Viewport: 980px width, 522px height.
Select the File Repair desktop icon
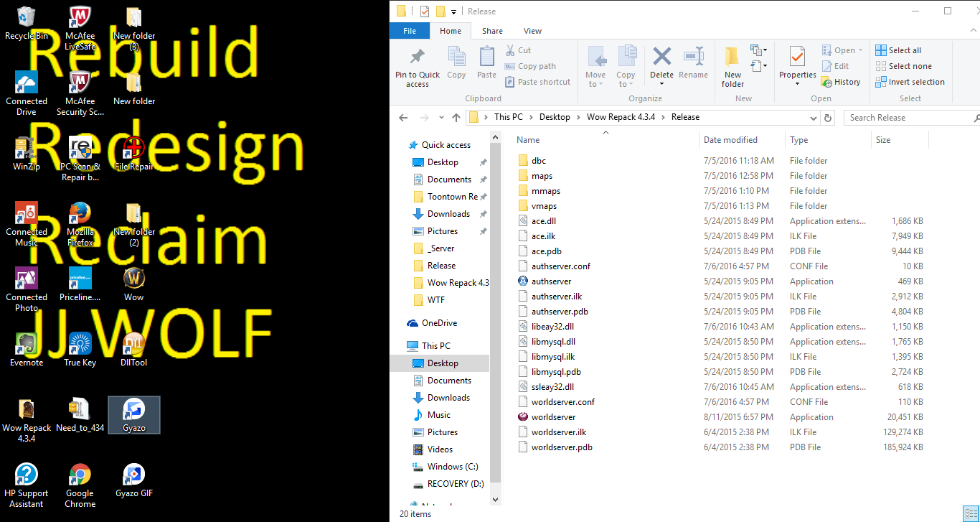click(x=134, y=154)
